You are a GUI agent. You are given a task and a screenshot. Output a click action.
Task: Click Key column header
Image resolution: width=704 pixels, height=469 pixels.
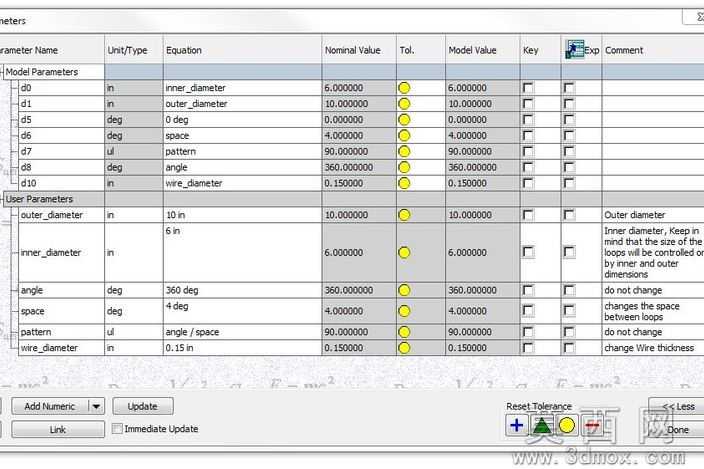[x=540, y=50]
